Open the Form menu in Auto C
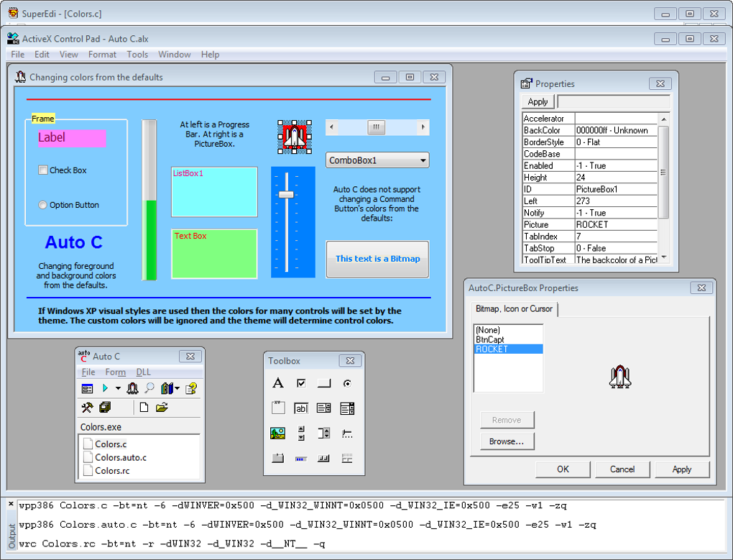This screenshot has height=560, width=733. pyautogui.click(x=115, y=372)
